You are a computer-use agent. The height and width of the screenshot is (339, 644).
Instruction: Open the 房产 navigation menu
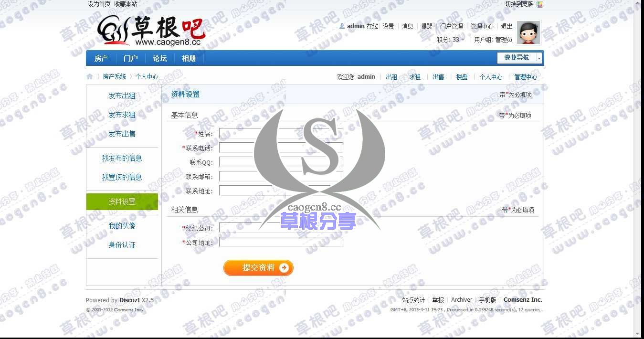tap(101, 58)
